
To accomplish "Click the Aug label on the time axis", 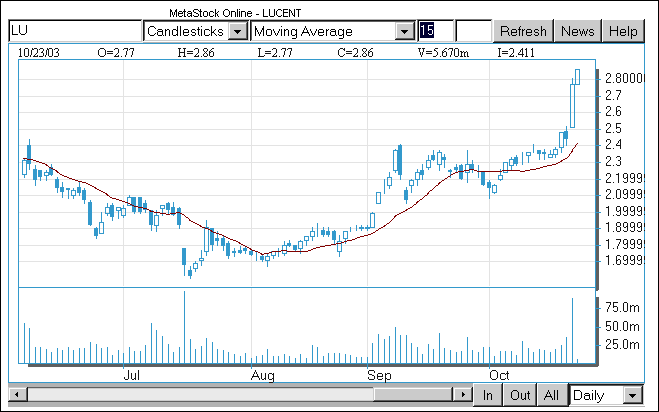I will [263, 375].
